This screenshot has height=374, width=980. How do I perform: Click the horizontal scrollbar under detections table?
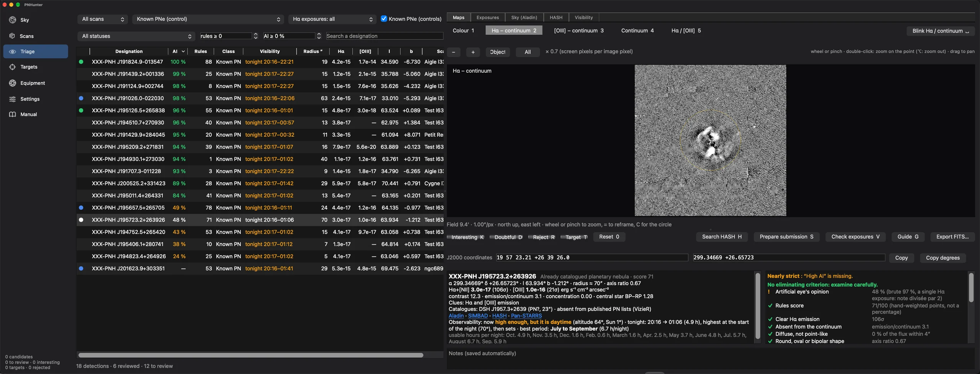click(x=251, y=355)
